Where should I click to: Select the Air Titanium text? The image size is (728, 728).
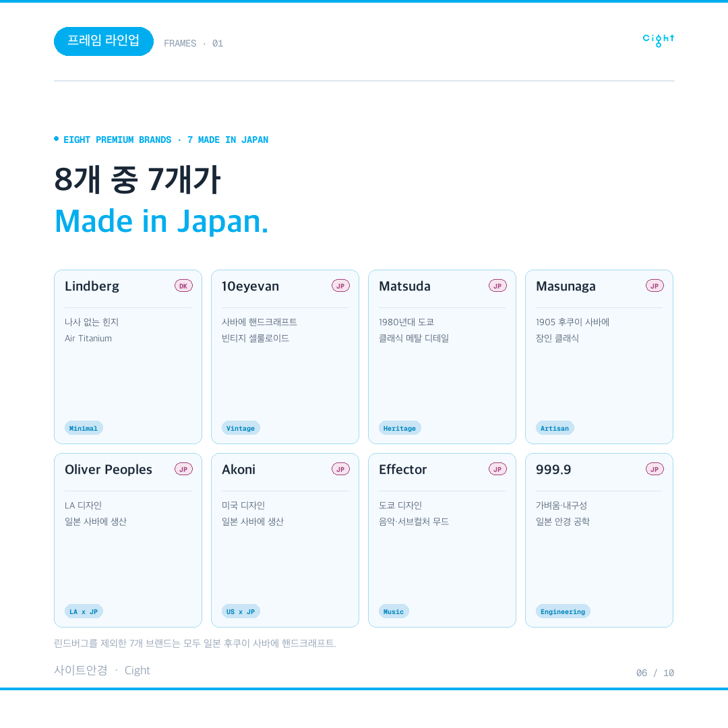[x=88, y=338]
